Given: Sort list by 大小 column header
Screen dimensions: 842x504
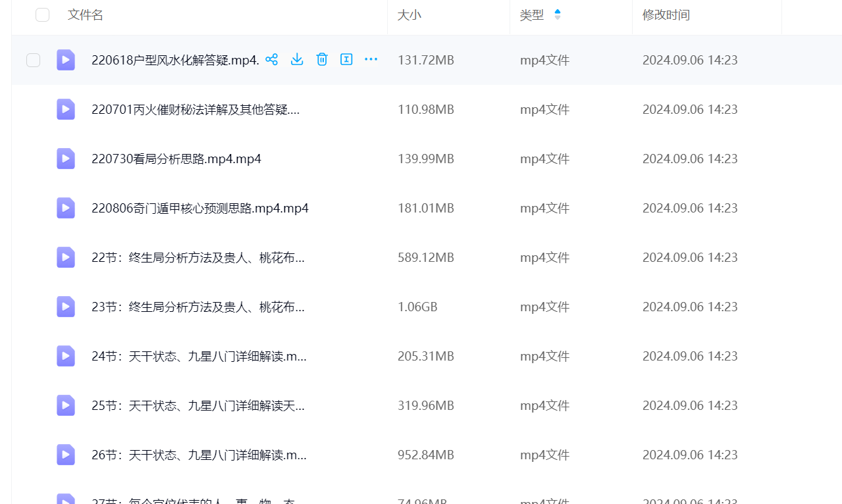Looking at the screenshot, I should (409, 15).
